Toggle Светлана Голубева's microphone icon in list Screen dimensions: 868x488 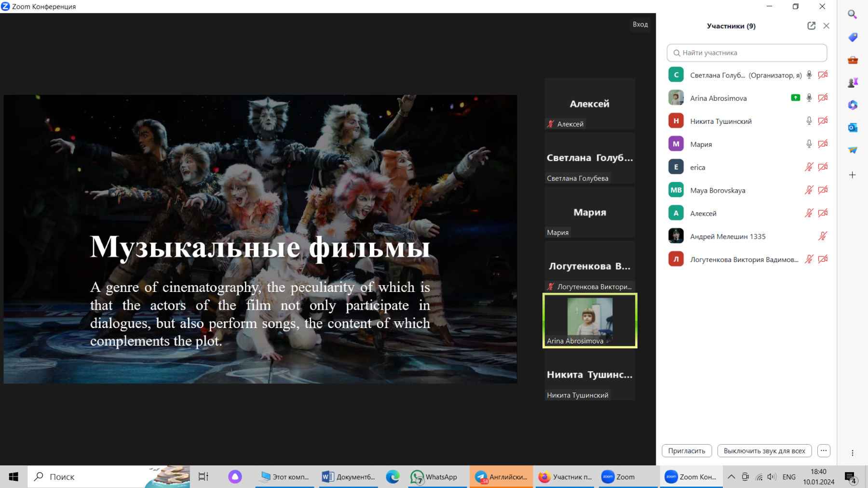pyautogui.click(x=809, y=75)
